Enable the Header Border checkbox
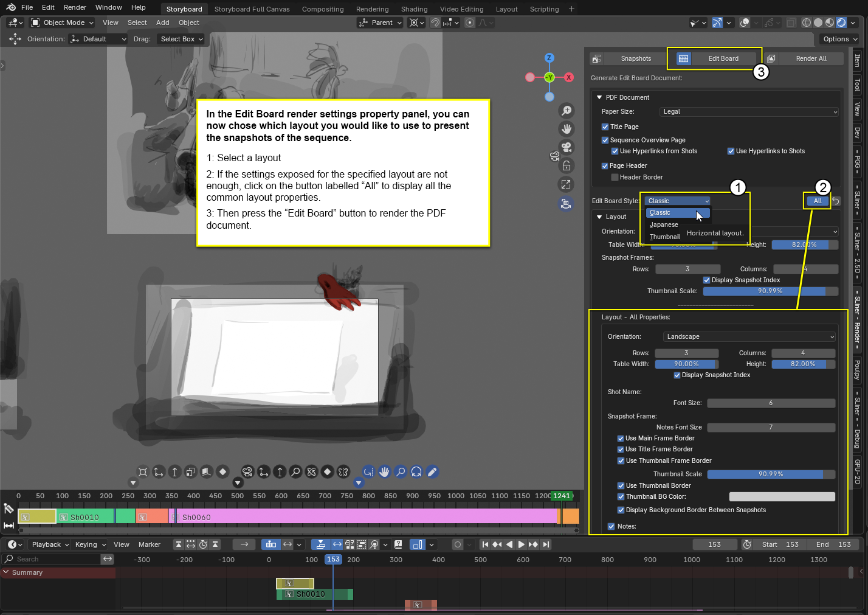This screenshot has width=868, height=615. tap(615, 178)
